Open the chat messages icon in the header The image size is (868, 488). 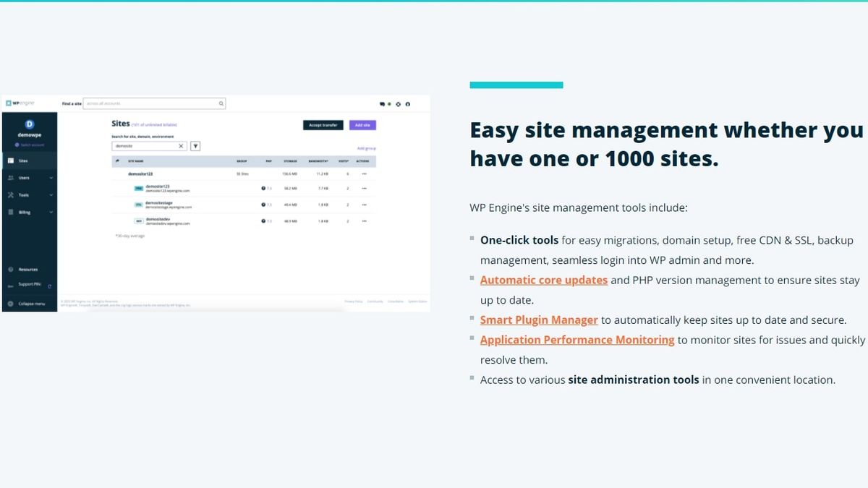tap(383, 104)
